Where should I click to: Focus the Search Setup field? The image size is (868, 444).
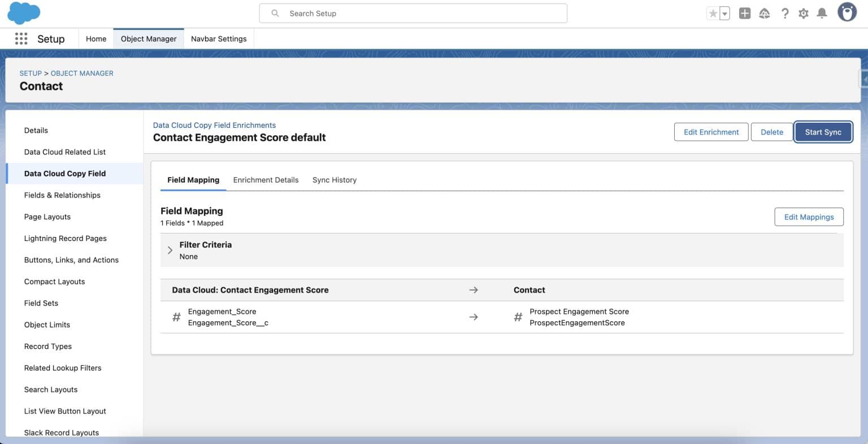point(413,13)
